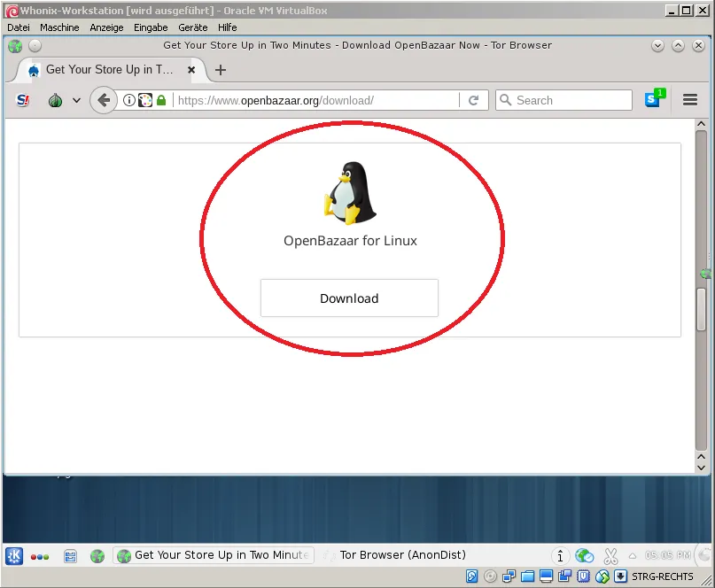The width and height of the screenshot is (715, 588).
Task: Click the VirtualBox CPU chip status icon
Action: 584,576
